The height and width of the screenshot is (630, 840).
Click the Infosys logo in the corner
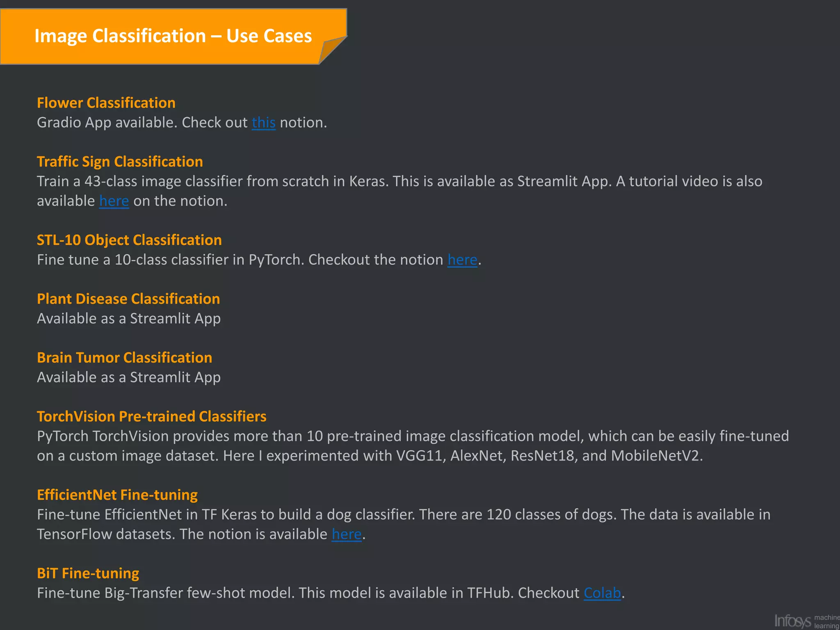(792, 621)
